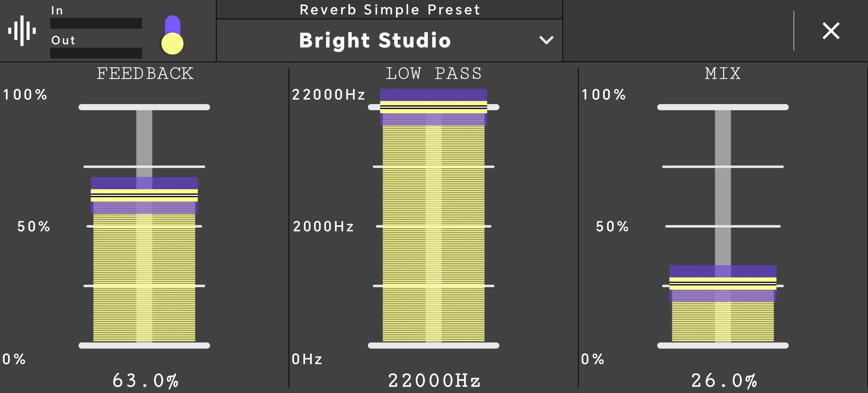The width and height of the screenshot is (868, 393).
Task: Set Feedback to the 100% top mark
Action: coord(144,107)
